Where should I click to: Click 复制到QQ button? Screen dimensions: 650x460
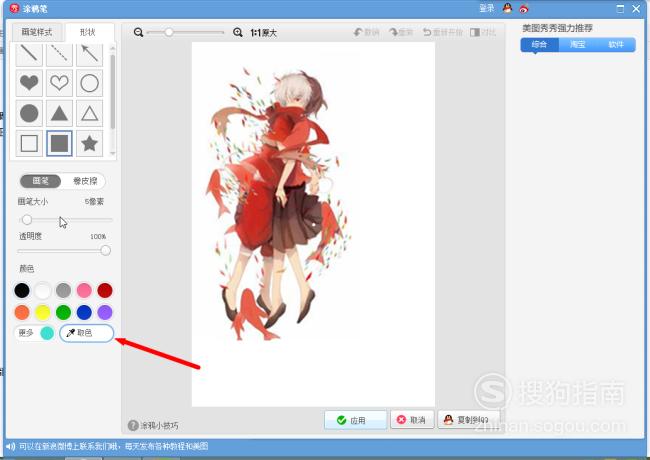pyautogui.click(x=468, y=420)
